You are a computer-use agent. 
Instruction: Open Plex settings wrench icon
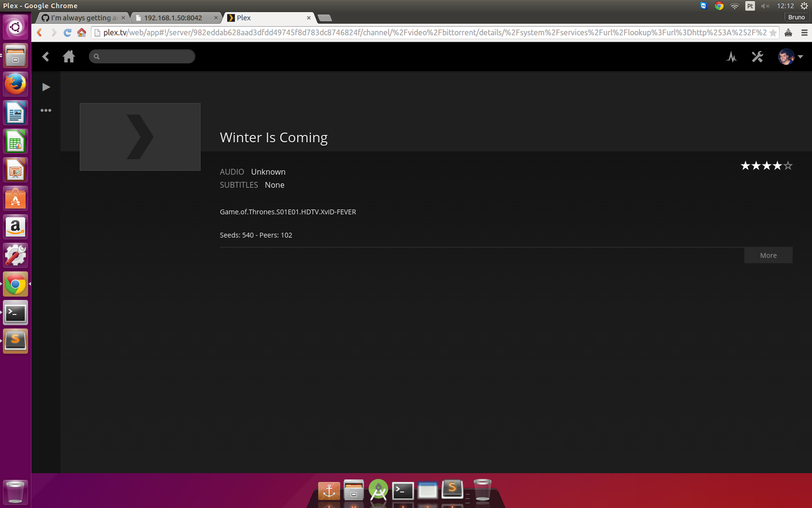tap(757, 57)
